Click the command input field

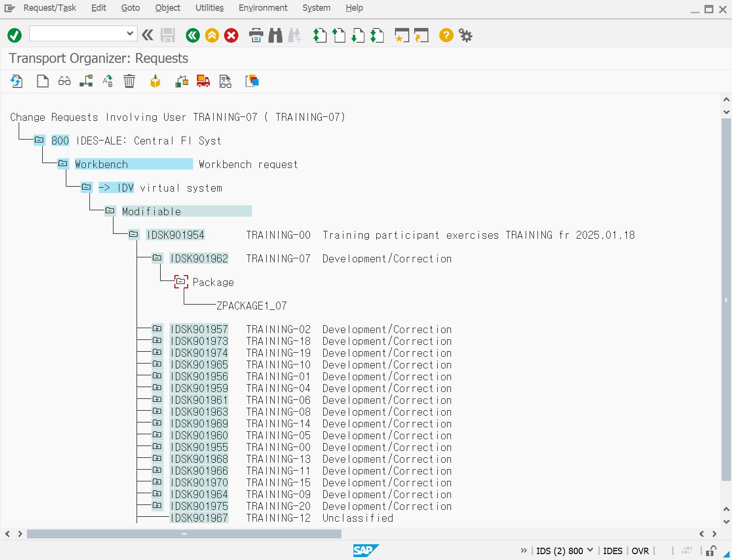click(78, 33)
